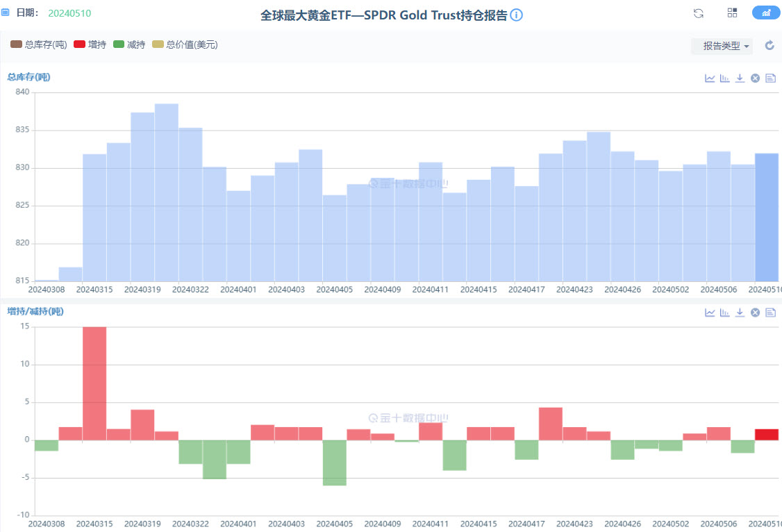
Task: Open the 报告类型 dropdown
Action: pos(722,46)
